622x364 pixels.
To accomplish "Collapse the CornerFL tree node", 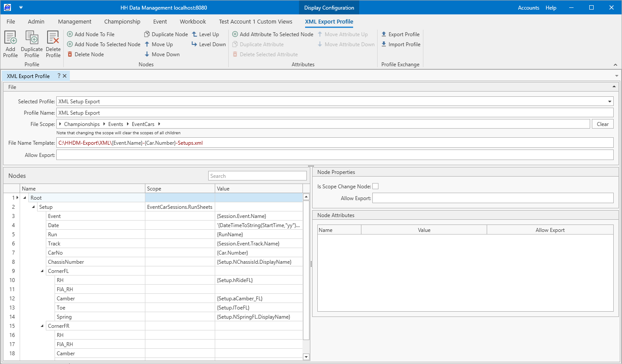I will click(42, 271).
